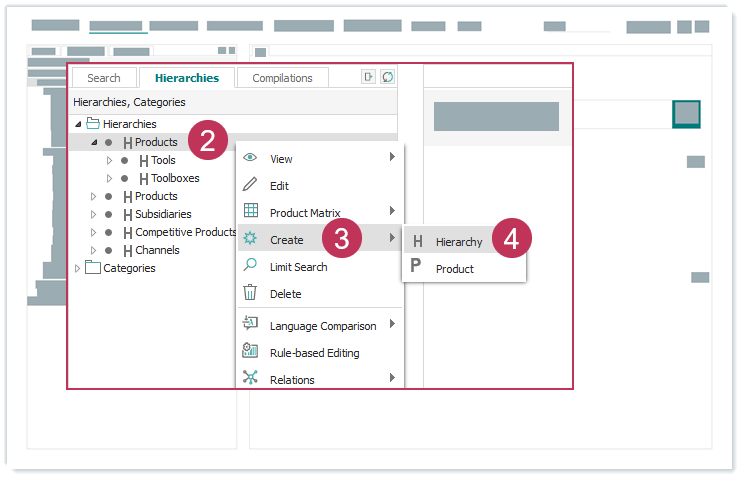Click the Rule-based Editing icon
This screenshot has height=479, width=742.
pos(250,351)
